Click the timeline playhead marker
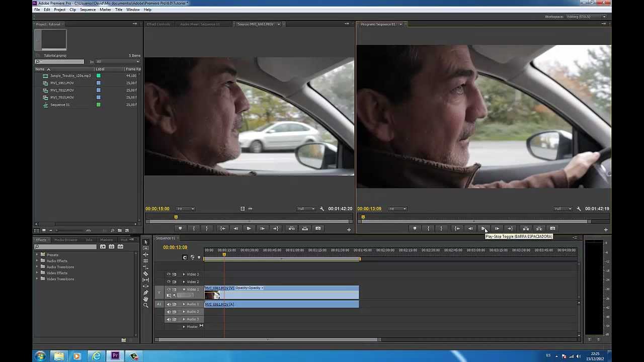Viewport: 644px width, 362px height. pyautogui.click(x=224, y=254)
